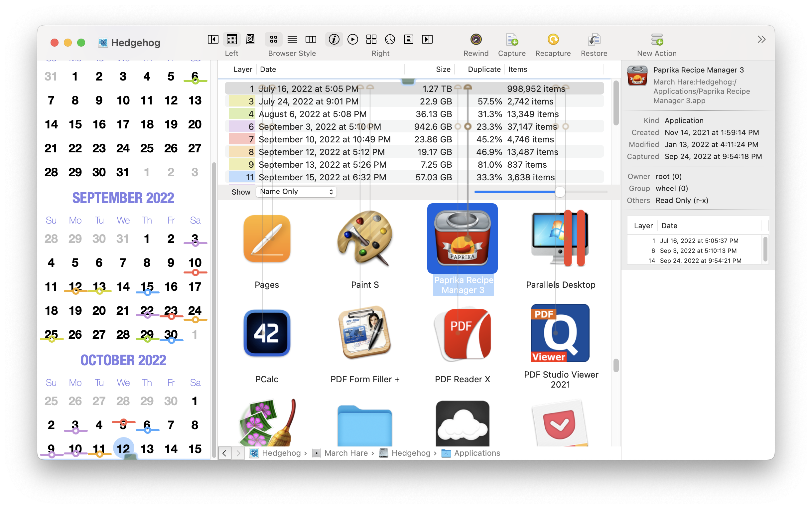Click the Restore toolbar icon

(594, 40)
